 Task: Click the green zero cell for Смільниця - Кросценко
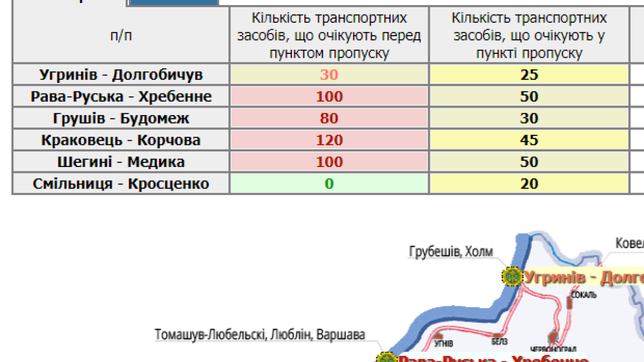coord(329,184)
